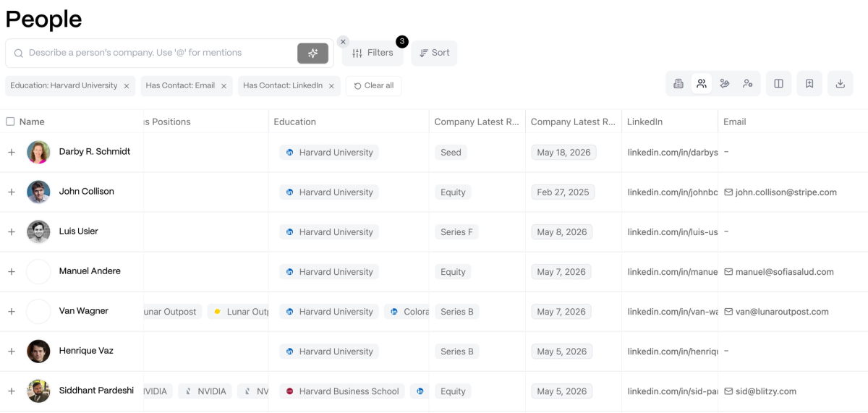Click the AI sparkle search button
Screen dimensions: 868x413
click(312, 53)
